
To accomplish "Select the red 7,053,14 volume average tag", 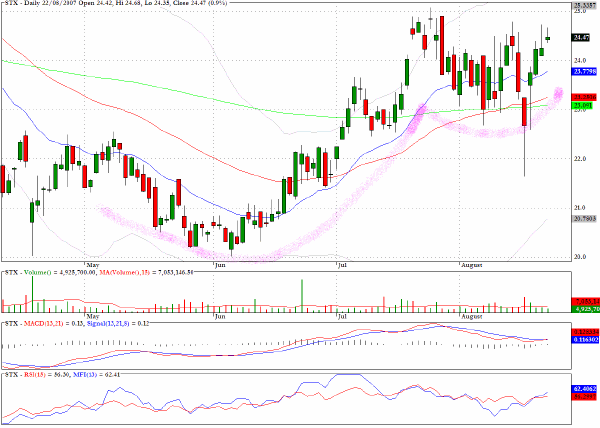I will tap(585, 302).
